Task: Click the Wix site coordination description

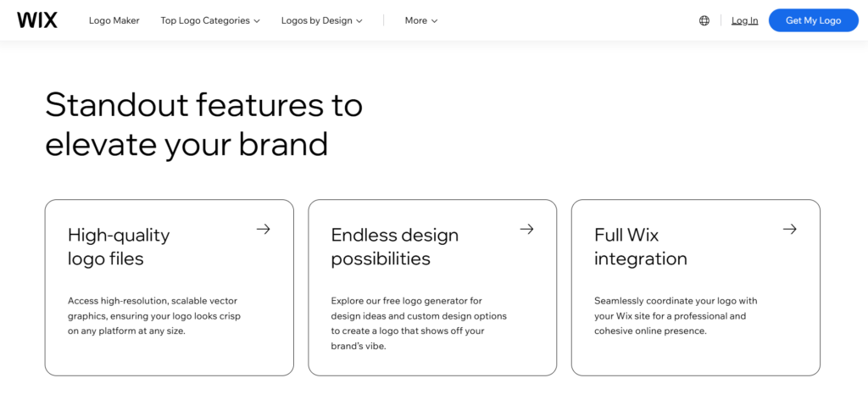Action: (x=676, y=315)
